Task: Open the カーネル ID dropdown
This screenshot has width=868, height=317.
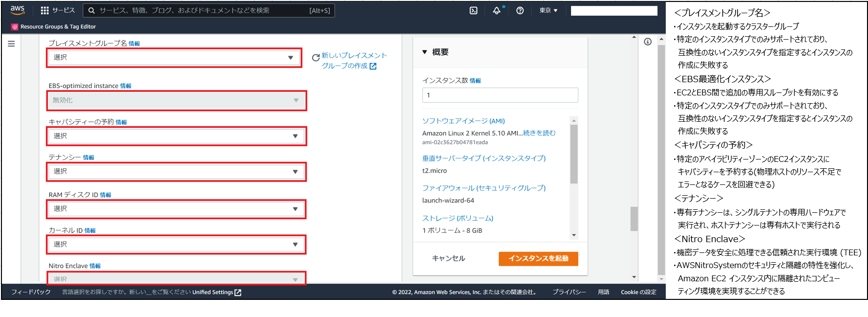Action: [x=176, y=244]
